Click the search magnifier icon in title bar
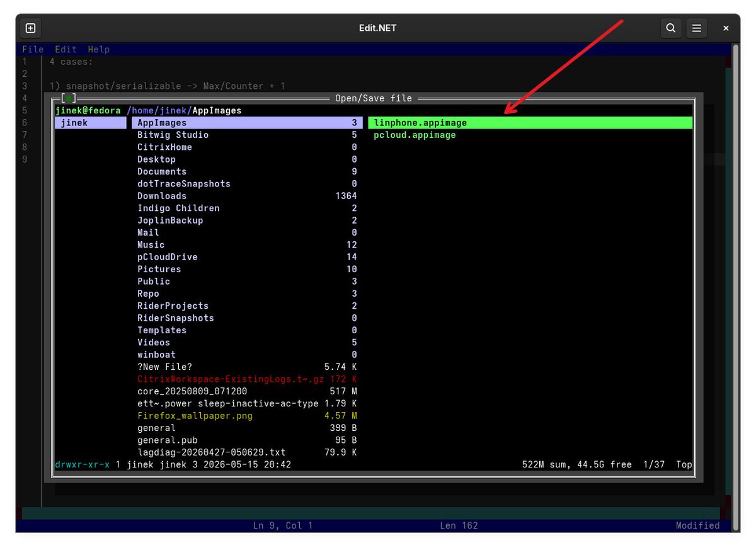 (671, 28)
